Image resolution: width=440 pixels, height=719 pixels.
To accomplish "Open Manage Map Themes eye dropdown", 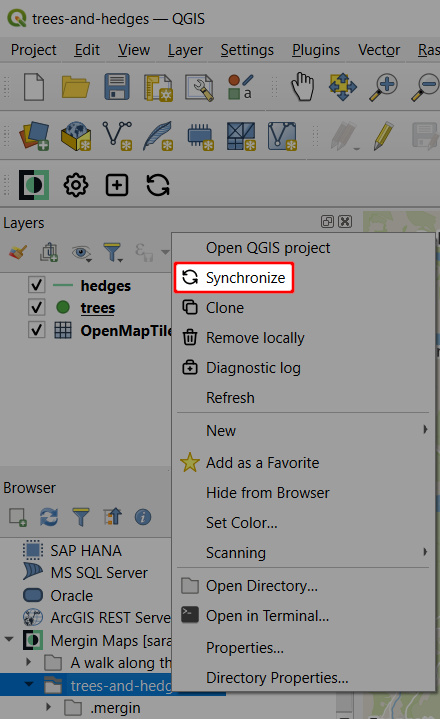I will point(82,253).
